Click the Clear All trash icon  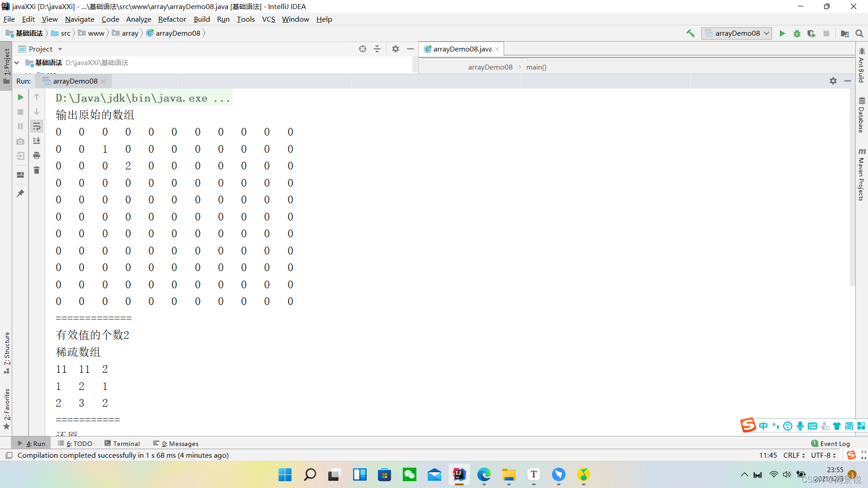(37, 170)
